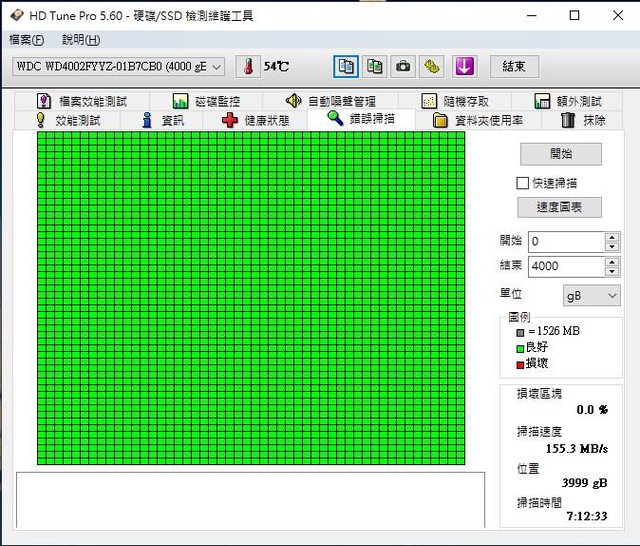Open the 說明 help menu
The height and width of the screenshot is (546, 640).
coord(80,40)
